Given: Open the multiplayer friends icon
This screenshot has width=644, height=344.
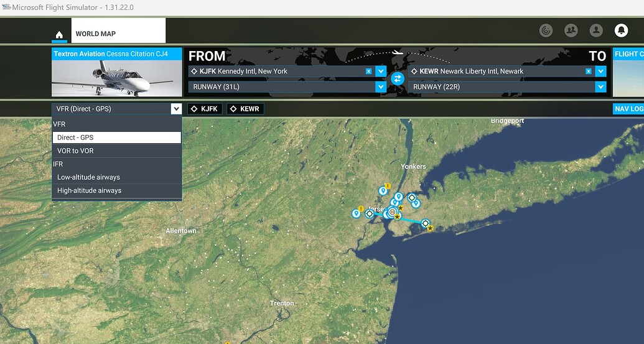Looking at the screenshot, I should click(x=571, y=30).
